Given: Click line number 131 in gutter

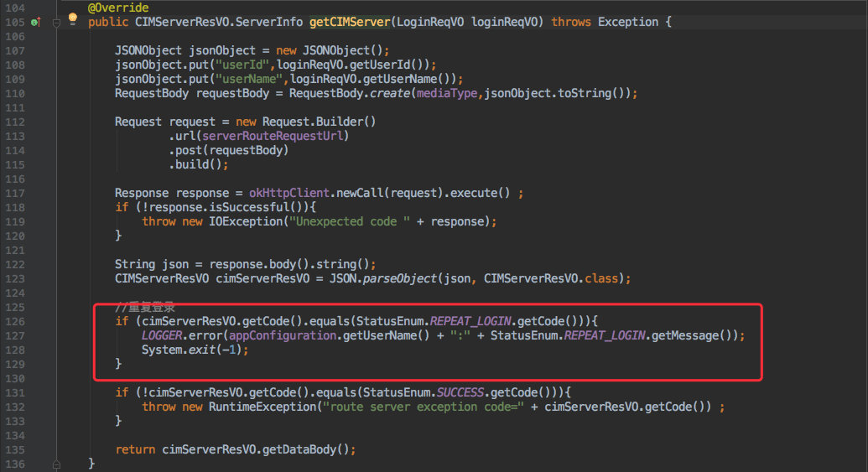Looking at the screenshot, I should pyautogui.click(x=15, y=393).
